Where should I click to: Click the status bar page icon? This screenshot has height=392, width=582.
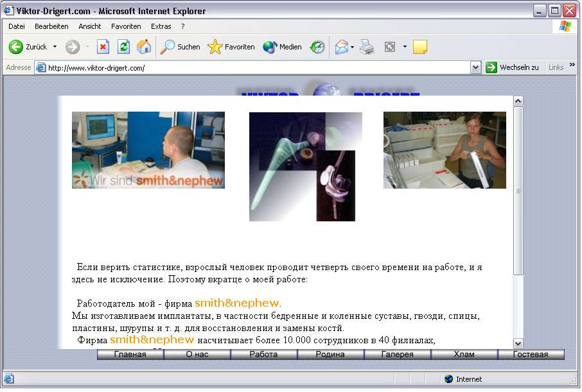tap(9, 379)
